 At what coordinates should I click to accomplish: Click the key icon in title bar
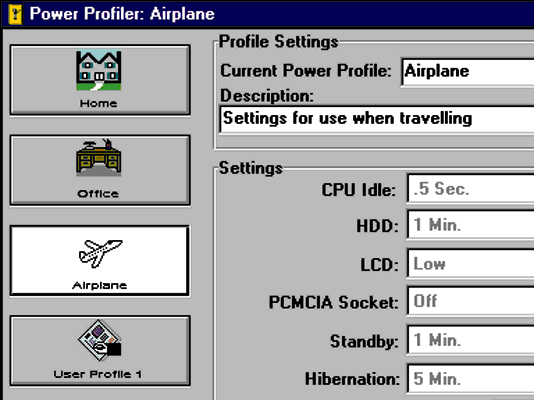click(15, 14)
